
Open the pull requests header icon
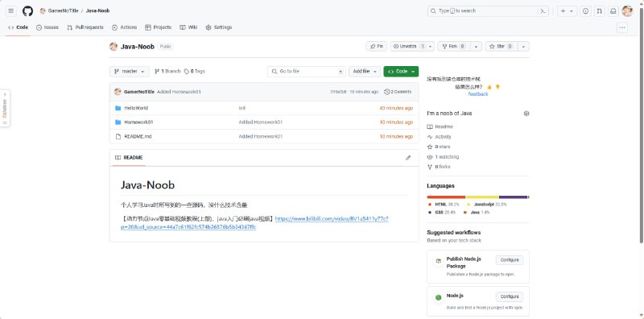pyautogui.click(x=599, y=11)
